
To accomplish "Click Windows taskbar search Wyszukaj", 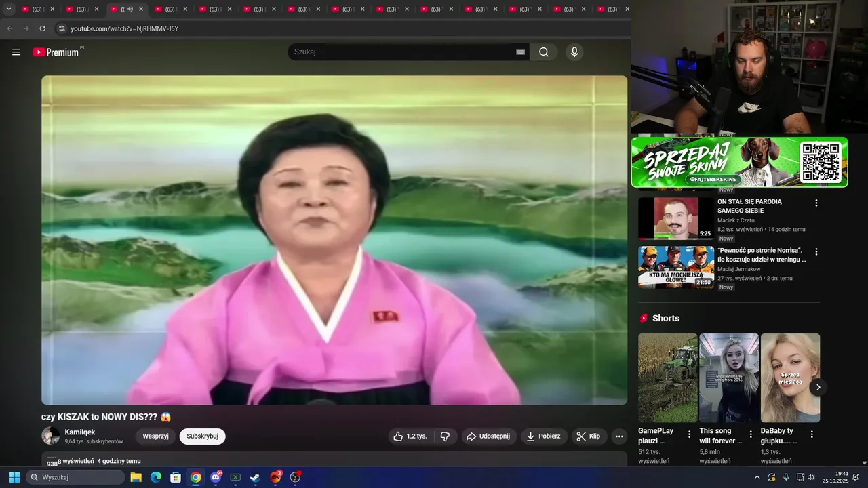I will click(75, 477).
